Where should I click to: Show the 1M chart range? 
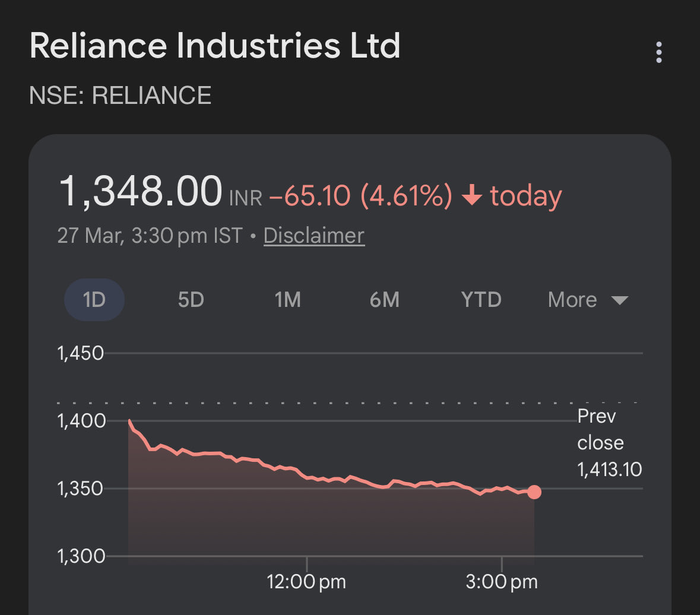pos(287,300)
